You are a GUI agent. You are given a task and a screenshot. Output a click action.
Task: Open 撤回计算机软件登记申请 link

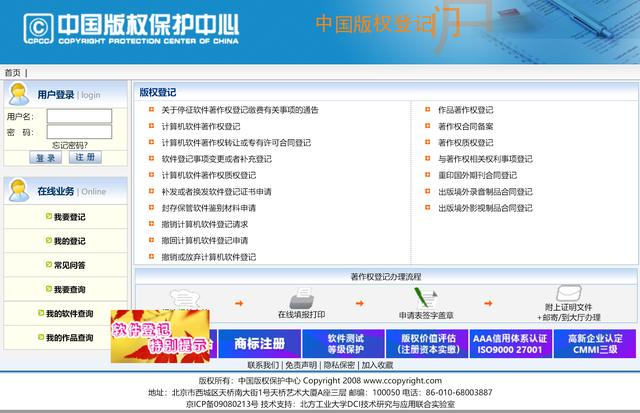coord(205,240)
